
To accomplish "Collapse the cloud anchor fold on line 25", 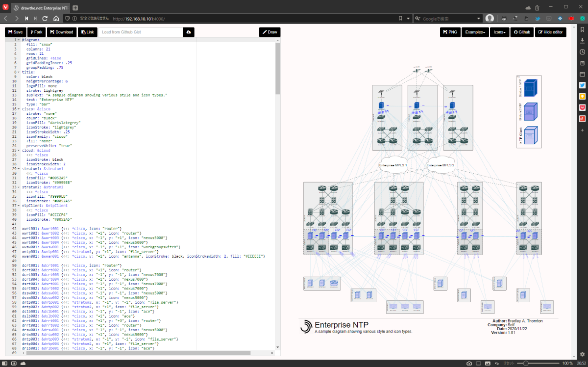I will tap(19, 150).
